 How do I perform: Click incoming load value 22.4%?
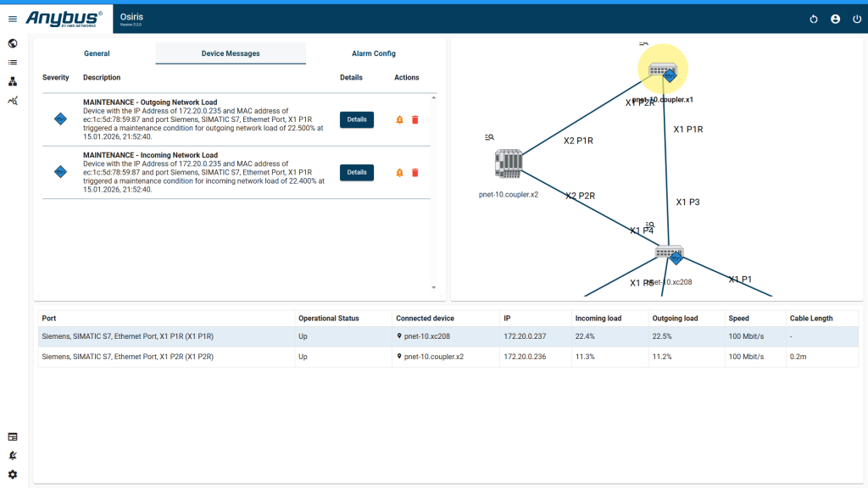point(585,336)
